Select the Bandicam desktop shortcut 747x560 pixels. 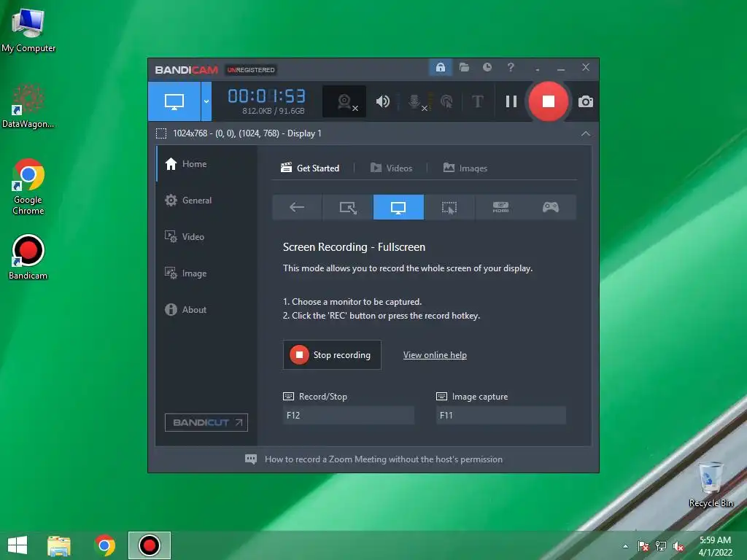point(28,257)
